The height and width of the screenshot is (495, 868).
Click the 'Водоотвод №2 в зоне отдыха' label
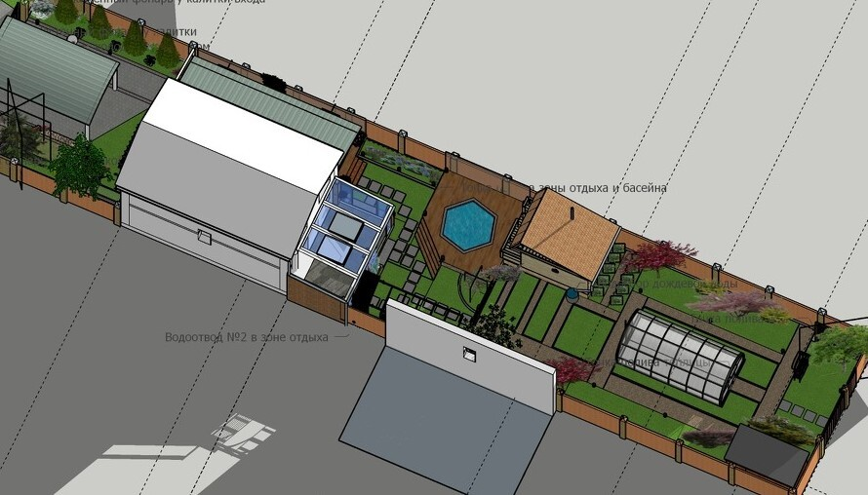[246, 337]
